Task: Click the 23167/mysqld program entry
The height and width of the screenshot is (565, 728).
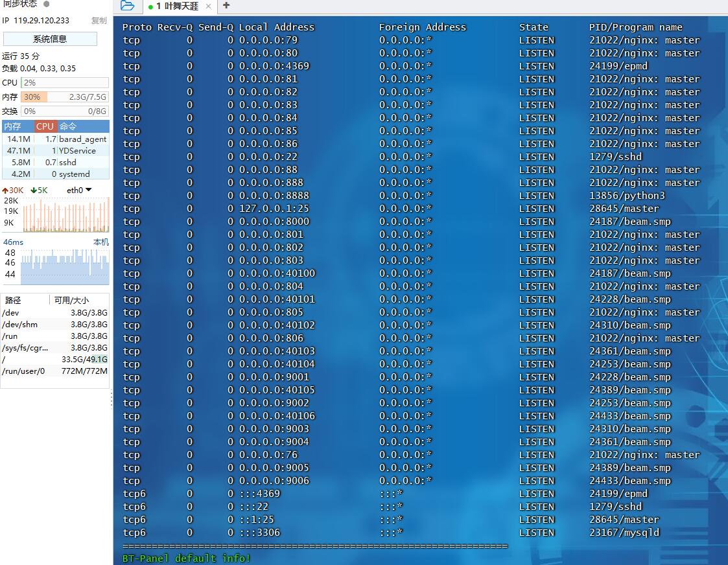Action: click(x=624, y=532)
